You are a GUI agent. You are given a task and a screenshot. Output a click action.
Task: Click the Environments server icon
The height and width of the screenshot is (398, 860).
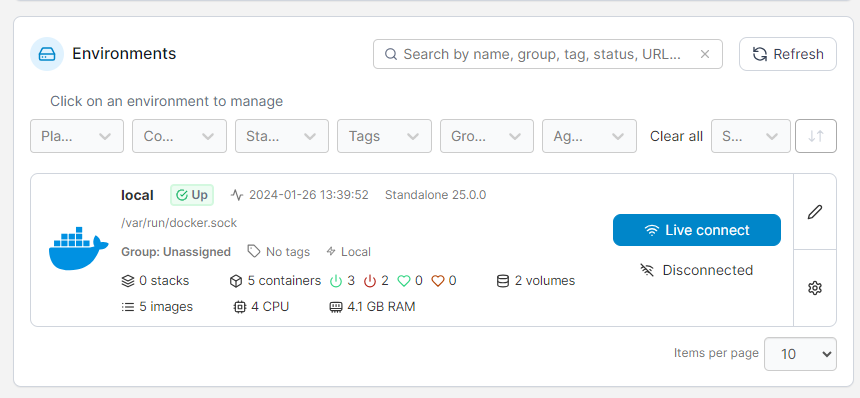47,54
